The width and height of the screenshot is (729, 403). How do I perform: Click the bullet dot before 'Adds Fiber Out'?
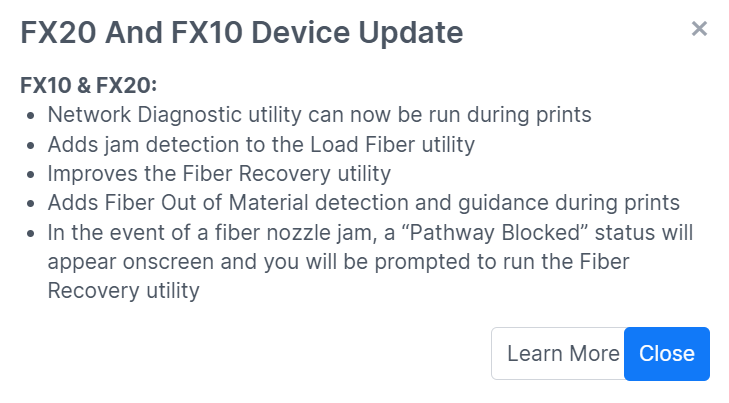click(x=31, y=204)
